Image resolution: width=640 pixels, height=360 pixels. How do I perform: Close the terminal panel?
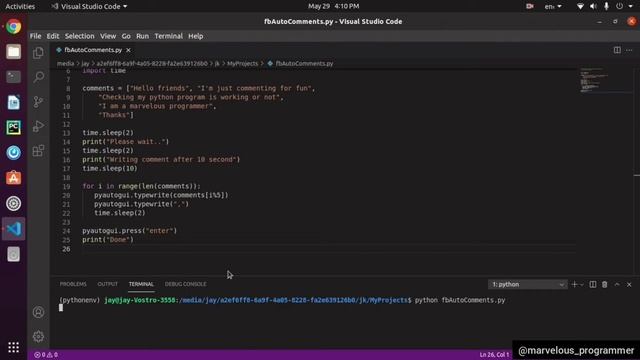click(629, 284)
